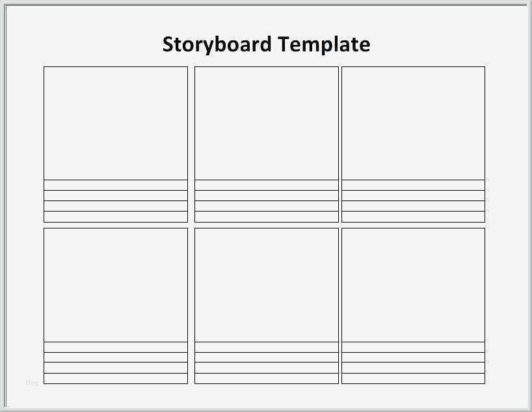Select the bottom-left storyboard drawing frame
532x412 pixels.
click(116, 284)
